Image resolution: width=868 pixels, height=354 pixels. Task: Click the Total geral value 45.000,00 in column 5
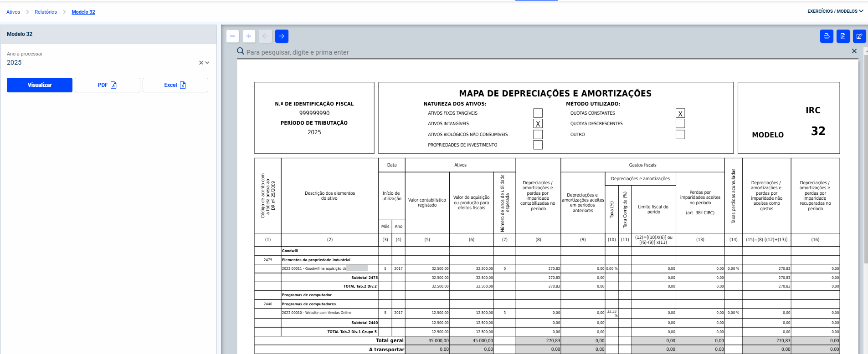pos(438,340)
